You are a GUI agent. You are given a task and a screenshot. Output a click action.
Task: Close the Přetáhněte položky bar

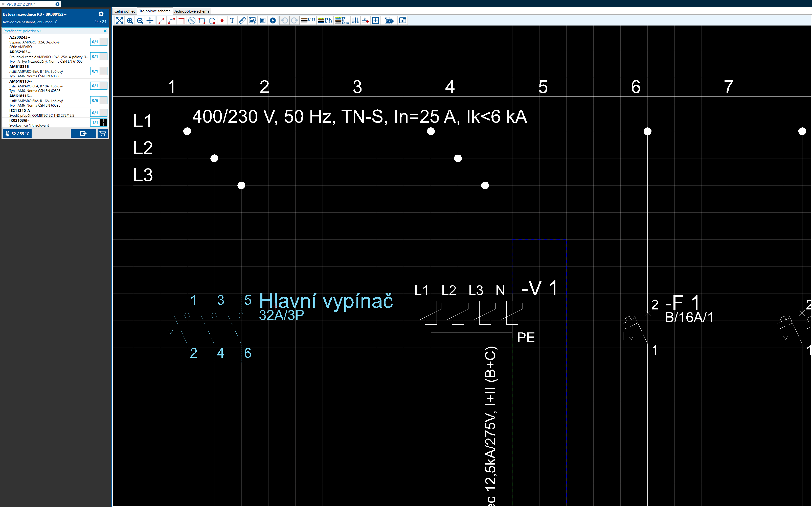point(105,31)
